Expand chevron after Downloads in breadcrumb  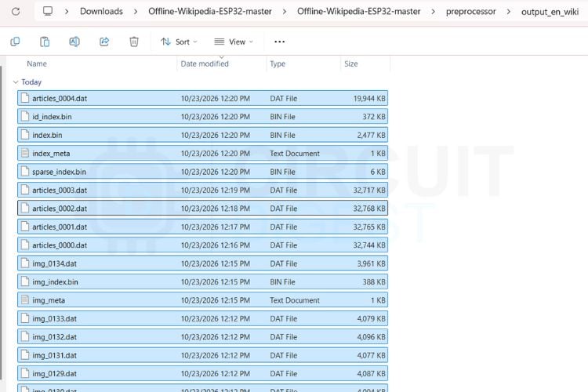coord(136,12)
